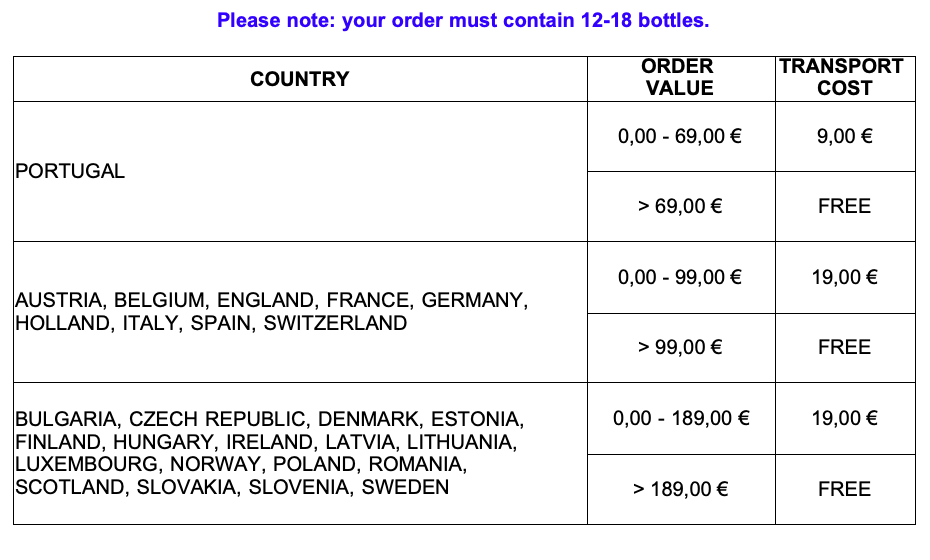This screenshot has height=560, width=930.
Task: Click the 0,00 - 189,00 € order value
Action: coord(681,419)
